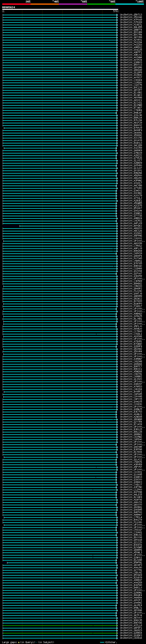
Task: Click the red 20% identity legend segment
Action: pyautogui.click(x=16, y=4)
